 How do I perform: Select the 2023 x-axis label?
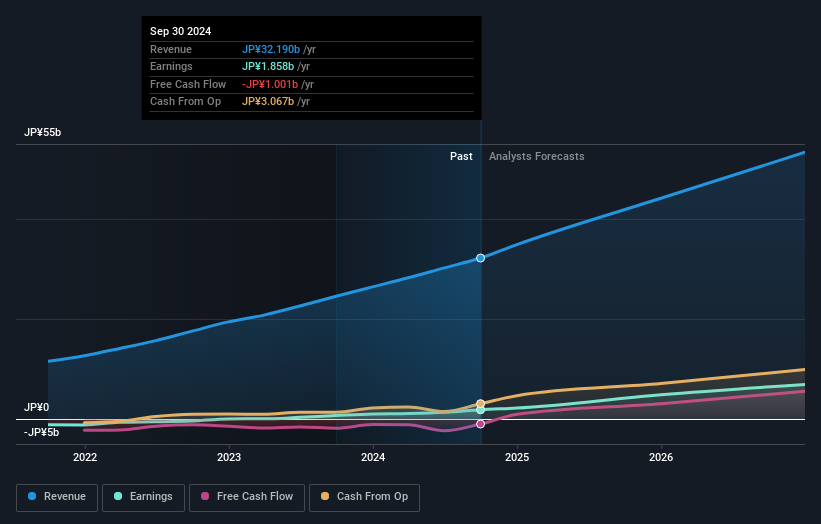229,458
